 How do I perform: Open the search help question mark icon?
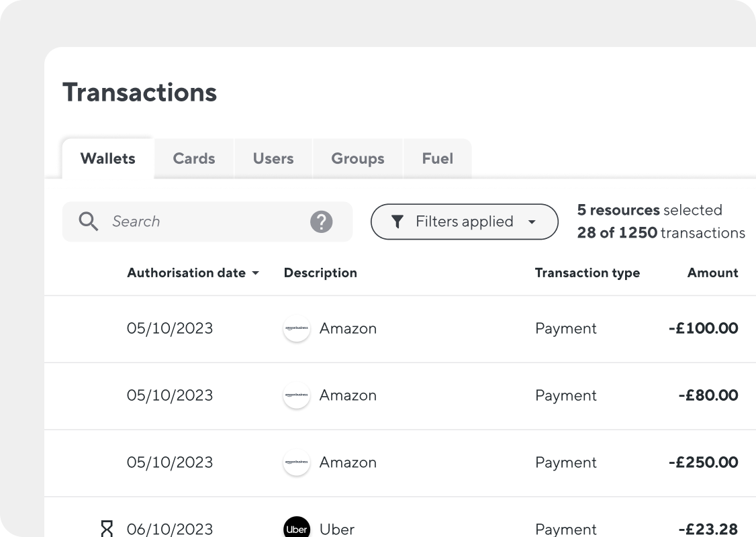coord(321,222)
